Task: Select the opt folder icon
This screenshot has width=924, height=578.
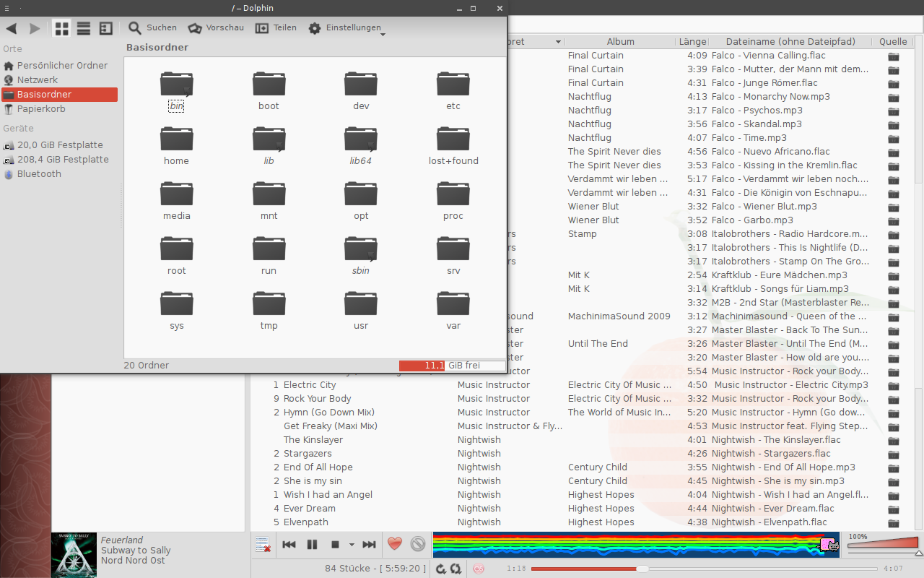Action: (x=361, y=194)
